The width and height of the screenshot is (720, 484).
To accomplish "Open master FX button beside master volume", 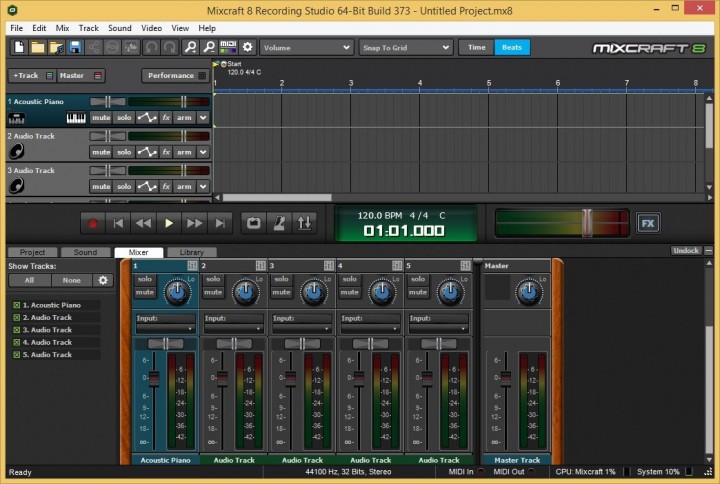I will click(648, 224).
